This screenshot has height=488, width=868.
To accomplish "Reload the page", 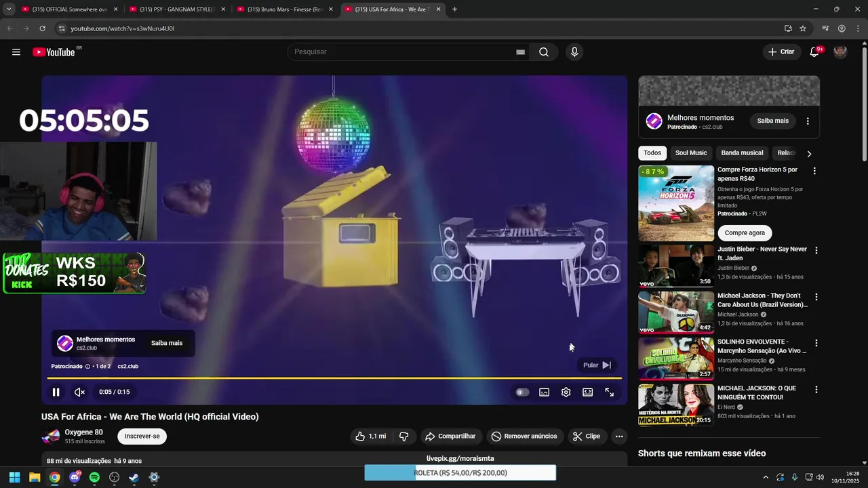I will (42, 28).
